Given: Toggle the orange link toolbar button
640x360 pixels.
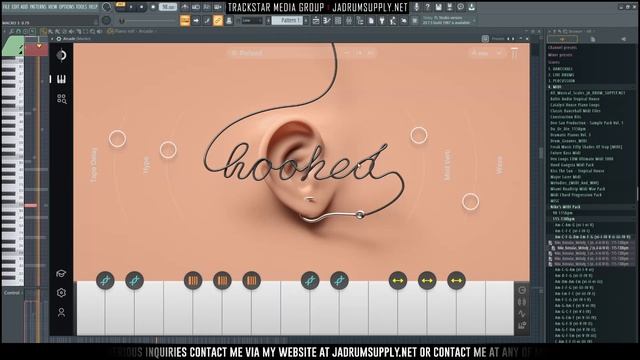Looking at the screenshot, I should pos(218,20).
